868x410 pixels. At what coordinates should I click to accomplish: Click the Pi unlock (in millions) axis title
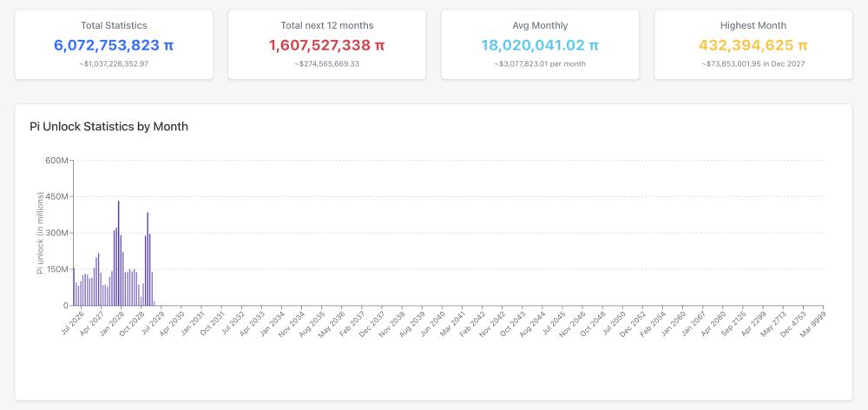click(41, 234)
